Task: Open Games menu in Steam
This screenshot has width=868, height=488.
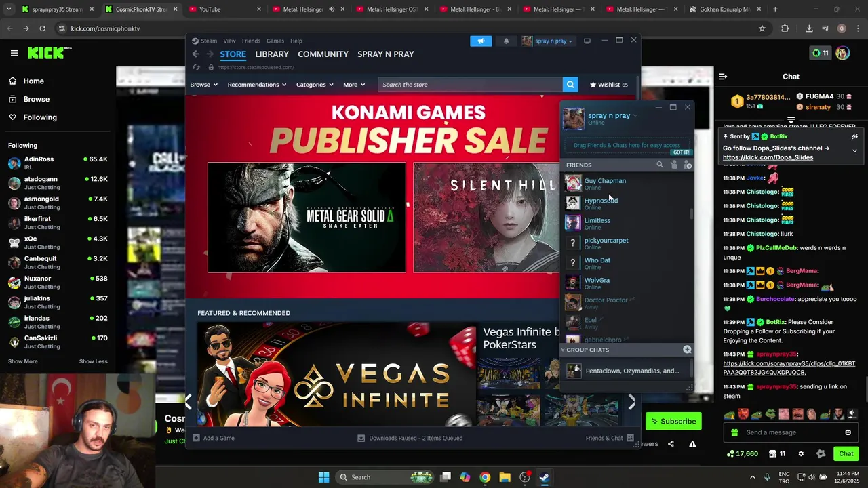Action: pos(275,41)
